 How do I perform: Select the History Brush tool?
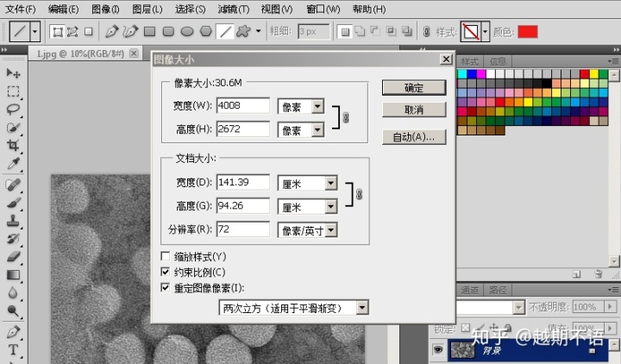click(x=13, y=238)
